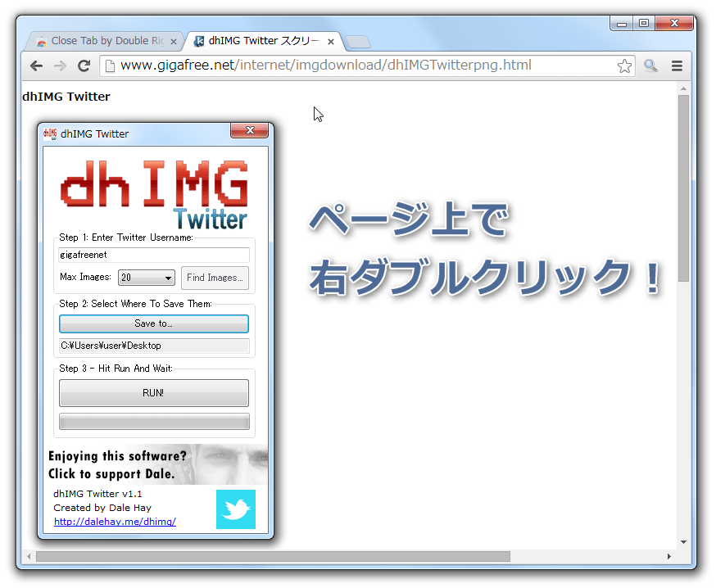Open a new tab
This screenshot has height=588, width=716.
pyautogui.click(x=359, y=42)
